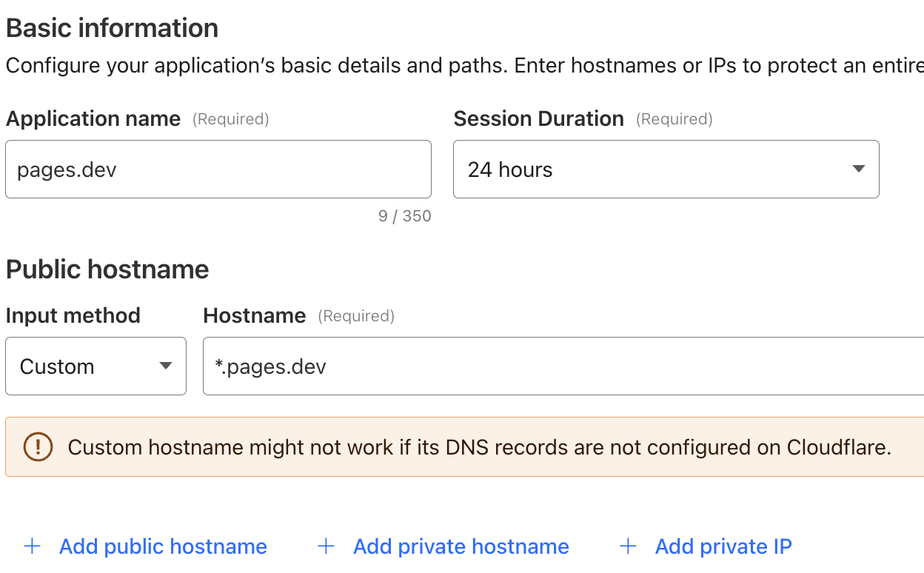Click the Session Duration label

tap(538, 119)
